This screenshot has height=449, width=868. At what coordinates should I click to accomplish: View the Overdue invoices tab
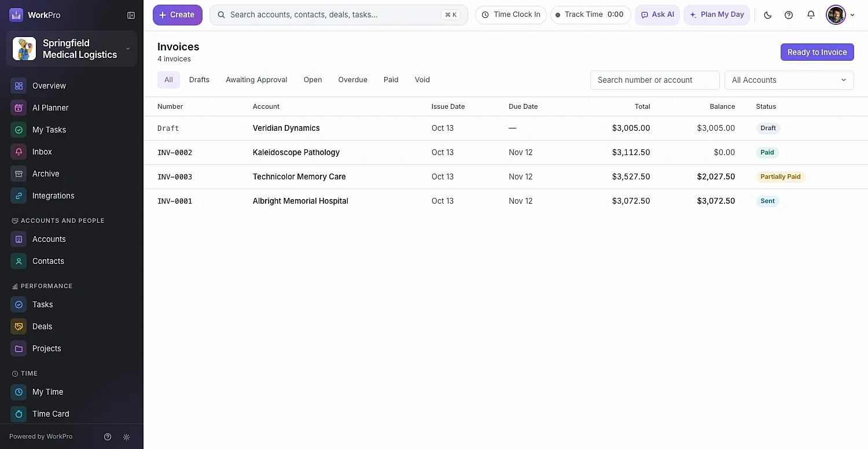tap(352, 80)
